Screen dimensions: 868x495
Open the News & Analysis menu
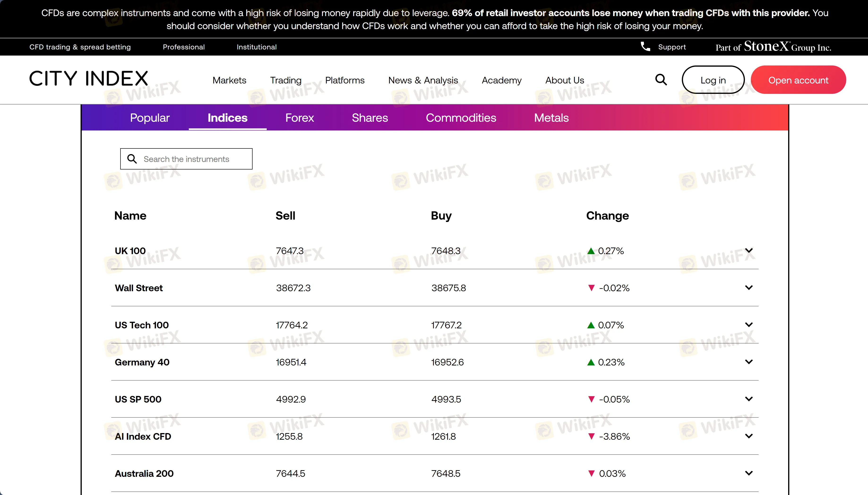[423, 80]
